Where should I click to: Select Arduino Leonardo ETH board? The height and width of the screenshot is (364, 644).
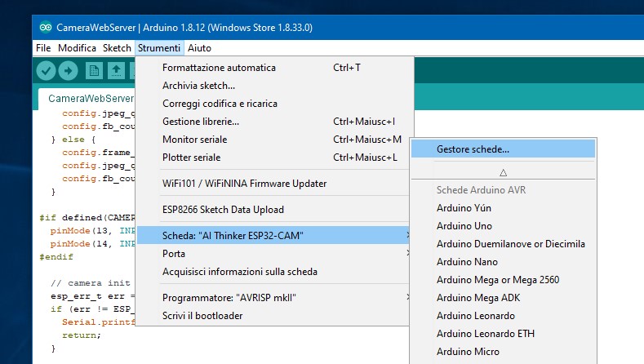click(503, 334)
